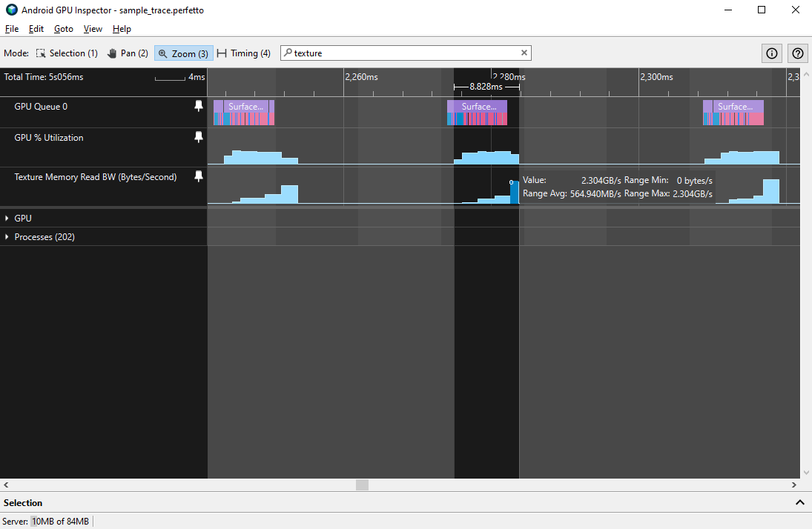The width and height of the screenshot is (812, 529).
Task: Clear the texture search query
Action: [524, 53]
